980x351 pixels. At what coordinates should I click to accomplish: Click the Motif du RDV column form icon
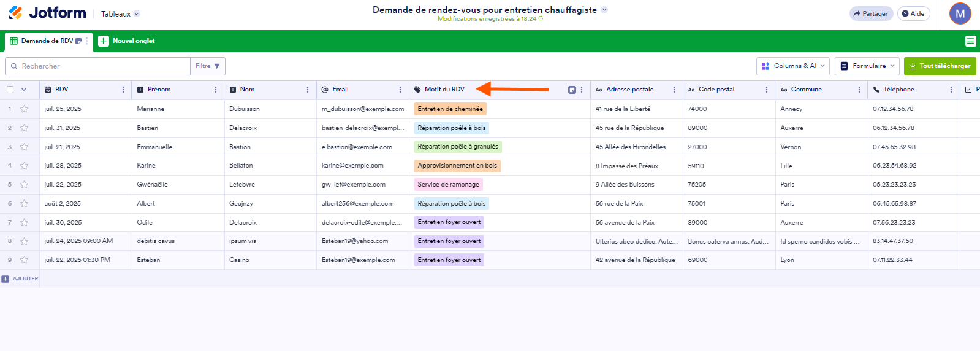click(x=572, y=90)
